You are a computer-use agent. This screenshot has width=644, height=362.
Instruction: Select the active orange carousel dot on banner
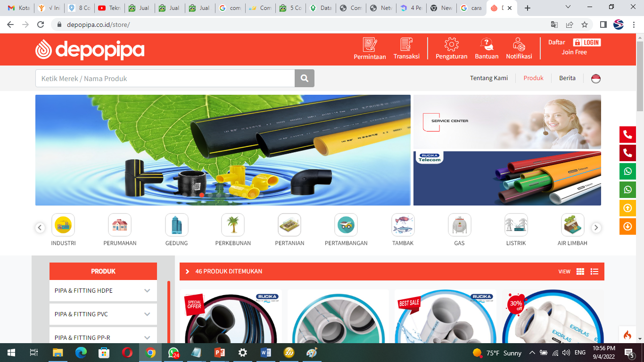[202, 195]
